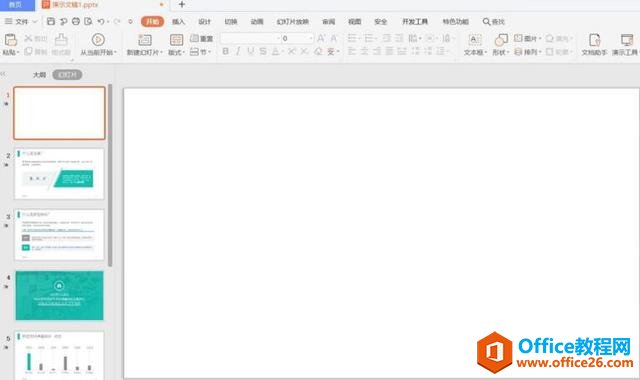Select the Format Painter (格式刷) brush
Viewport: 640px width, 380px height.
[61, 40]
